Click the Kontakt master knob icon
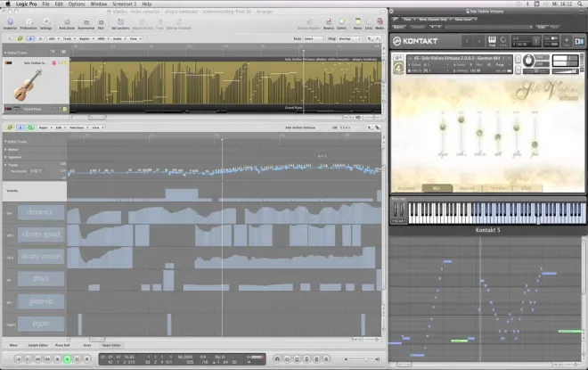The width and height of the screenshot is (588, 370). 503,39
